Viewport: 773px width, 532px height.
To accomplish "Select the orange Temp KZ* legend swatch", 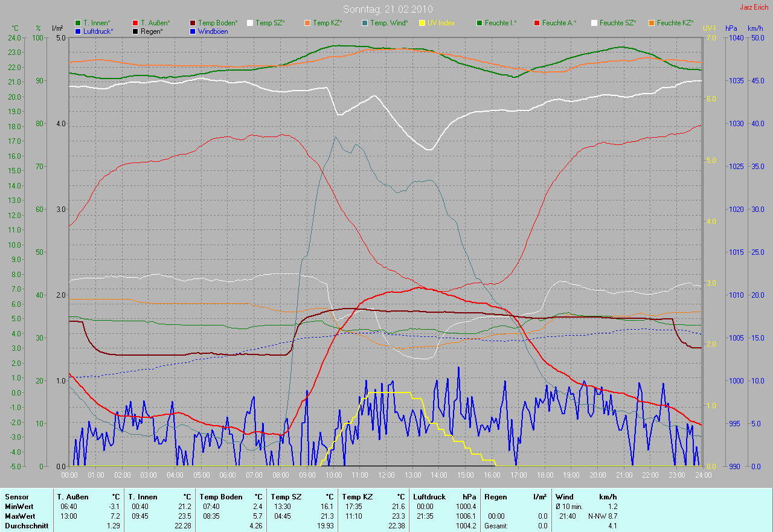I will point(307,23).
